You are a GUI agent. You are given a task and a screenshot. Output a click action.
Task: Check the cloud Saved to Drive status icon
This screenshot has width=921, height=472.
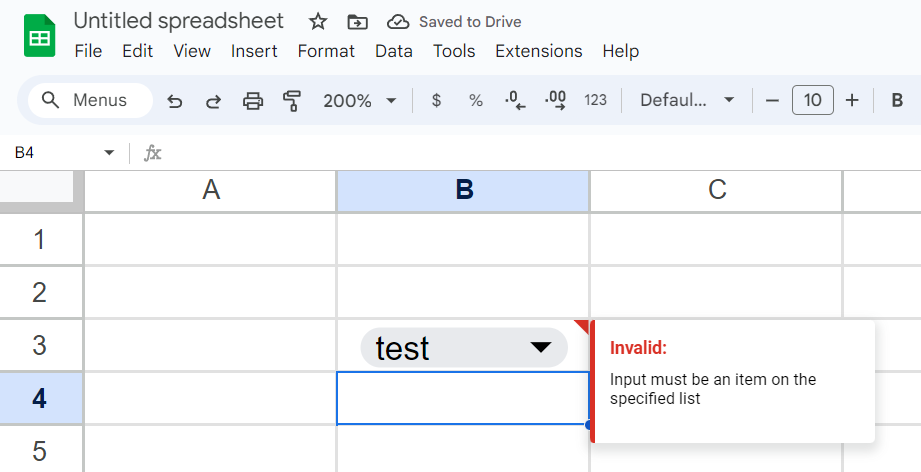point(398,22)
